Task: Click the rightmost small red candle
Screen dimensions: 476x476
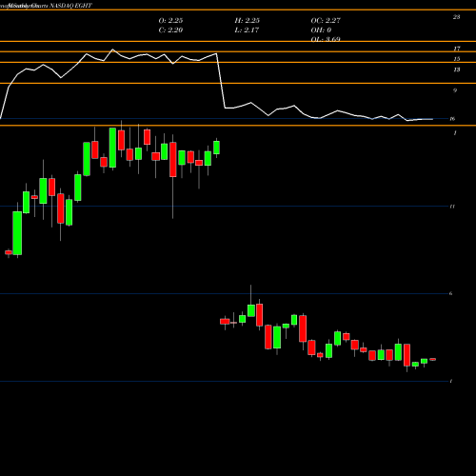Action: (433, 359)
